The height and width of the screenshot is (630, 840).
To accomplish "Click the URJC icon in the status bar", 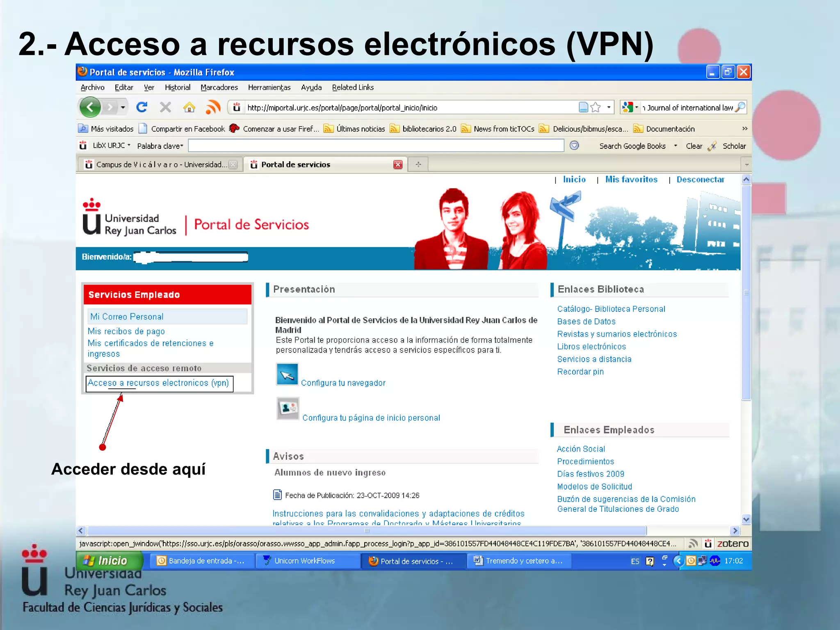I will coord(708,543).
